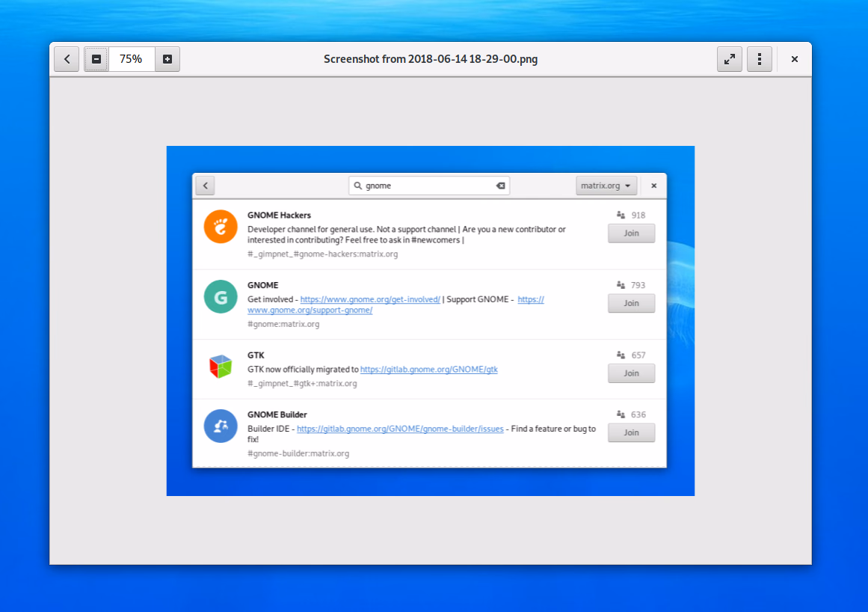Join the GTK room
868x612 pixels.
[631, 373]
